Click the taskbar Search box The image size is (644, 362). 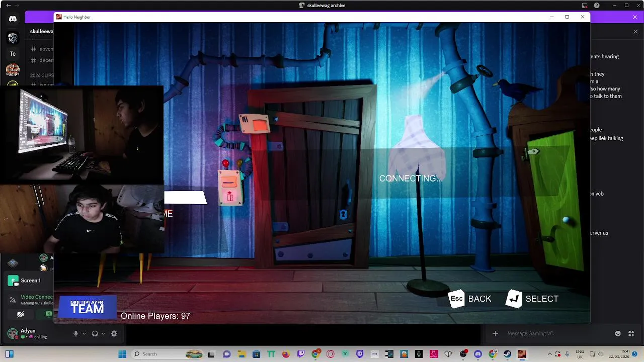[168, 354]
